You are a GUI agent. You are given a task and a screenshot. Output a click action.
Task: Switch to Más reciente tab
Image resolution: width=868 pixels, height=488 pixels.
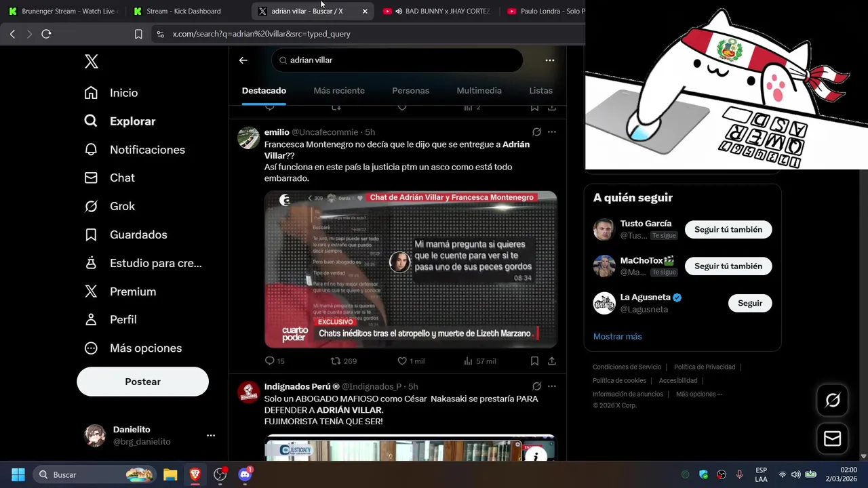tap(339, 91)
